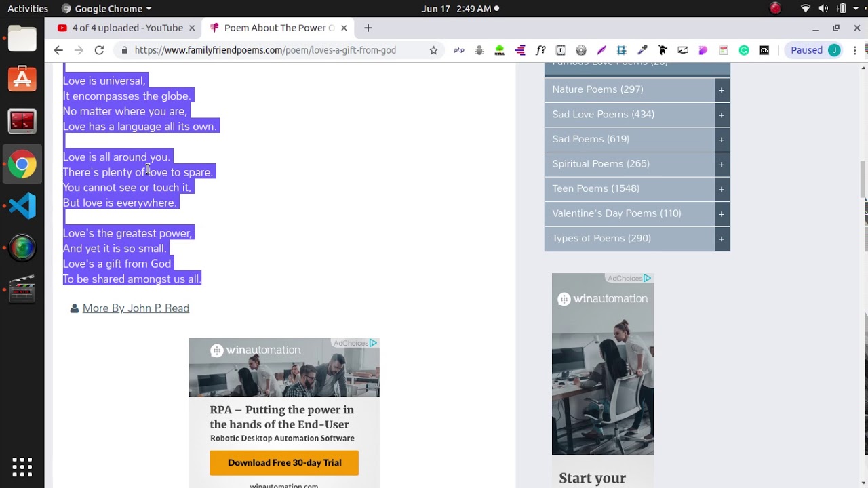868x488 pixels.
Task: Open a new browser tab
Action: 368,28
